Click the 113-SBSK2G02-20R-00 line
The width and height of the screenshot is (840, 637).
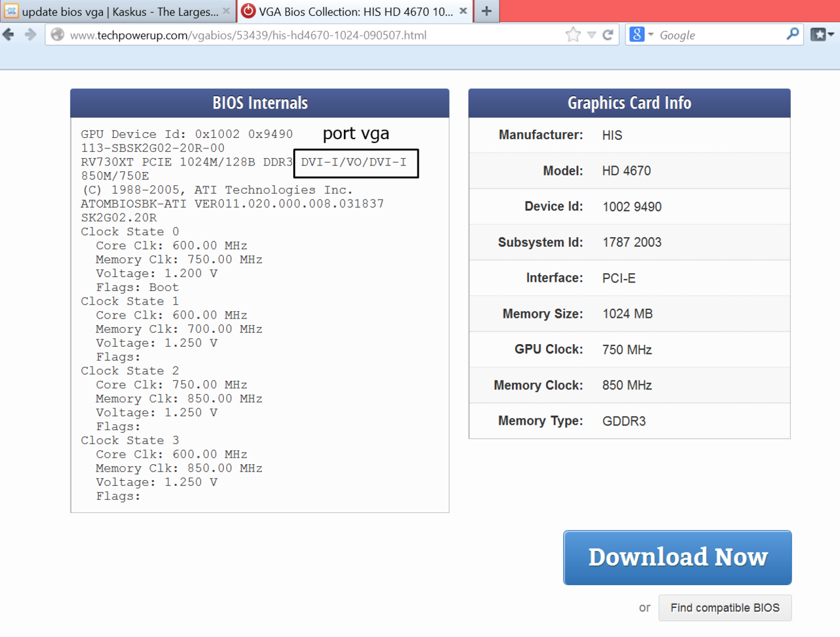[153, 148]
